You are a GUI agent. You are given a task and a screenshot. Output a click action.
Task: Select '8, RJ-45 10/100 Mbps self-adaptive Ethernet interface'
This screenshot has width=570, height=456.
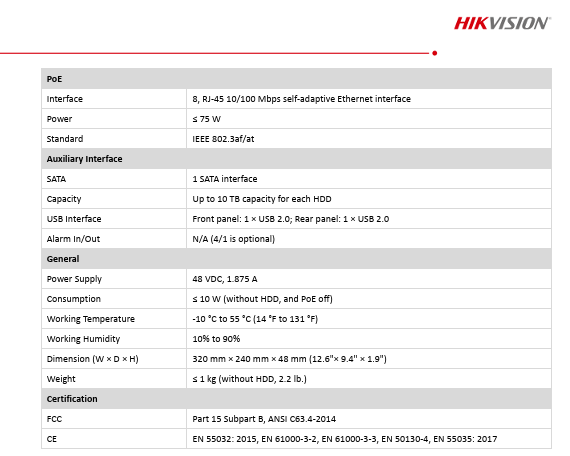[301, 99]
